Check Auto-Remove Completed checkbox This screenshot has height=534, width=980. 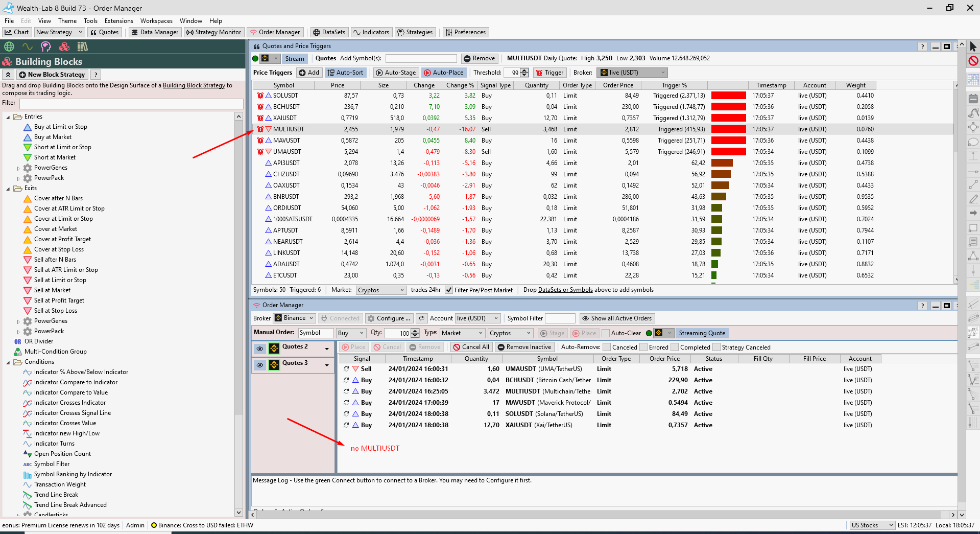click(675, 347)
